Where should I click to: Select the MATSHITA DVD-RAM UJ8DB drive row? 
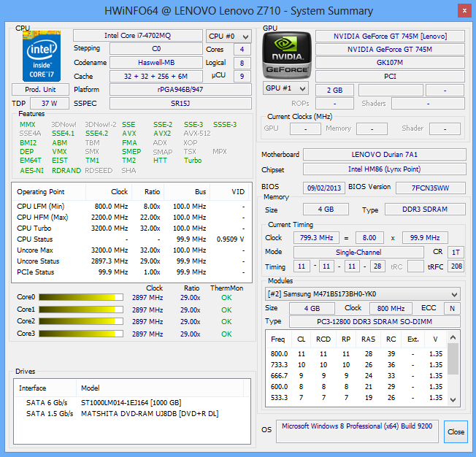(132, 413)
